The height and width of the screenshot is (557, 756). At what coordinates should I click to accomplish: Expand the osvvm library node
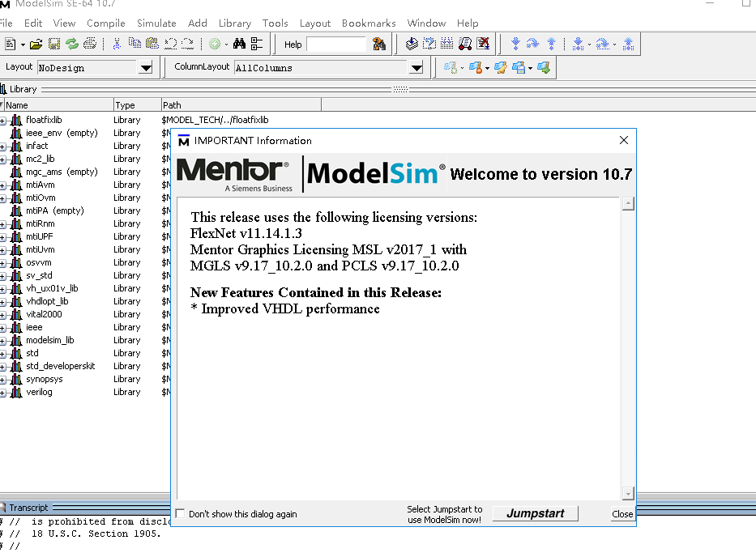(3, 264)
